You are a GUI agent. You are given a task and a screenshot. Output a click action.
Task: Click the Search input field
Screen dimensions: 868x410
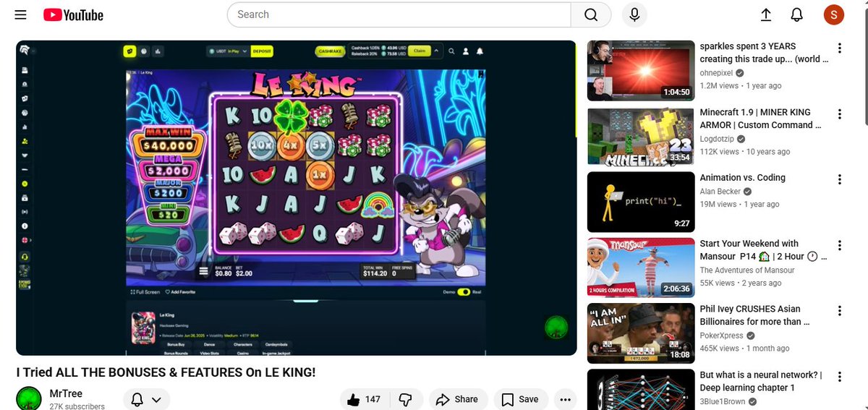399,14
